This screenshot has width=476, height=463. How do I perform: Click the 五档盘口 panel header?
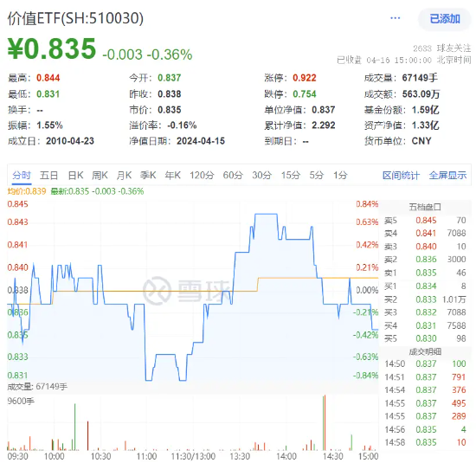425,207
